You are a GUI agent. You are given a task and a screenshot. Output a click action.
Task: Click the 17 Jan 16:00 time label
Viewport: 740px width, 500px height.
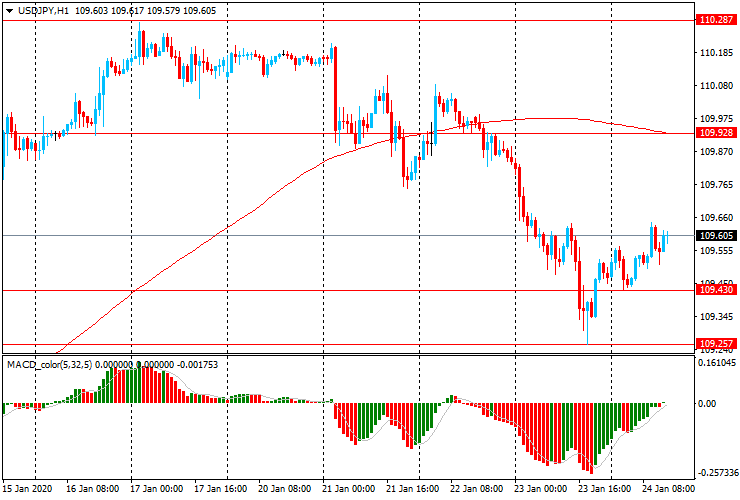point(220,489)
